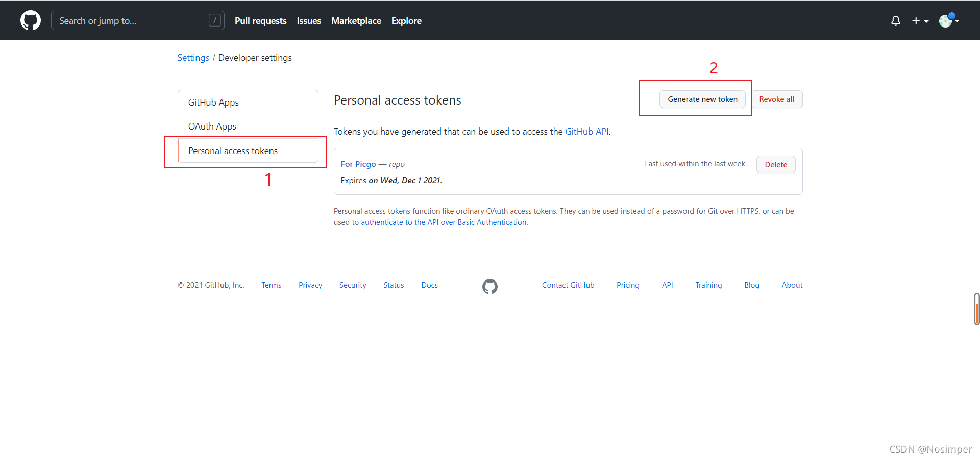Open Training in the footer
The image size is (980, 460).
(x=708, y=285)
